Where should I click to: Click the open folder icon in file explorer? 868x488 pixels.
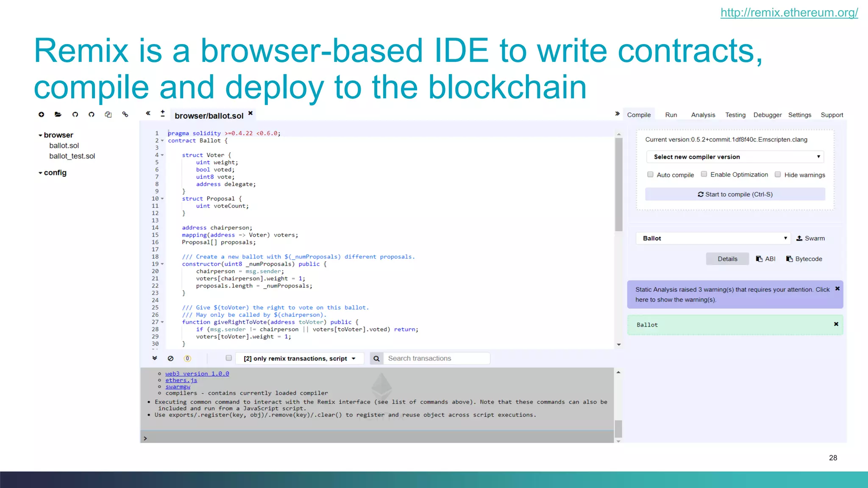[x=58, y=114]
